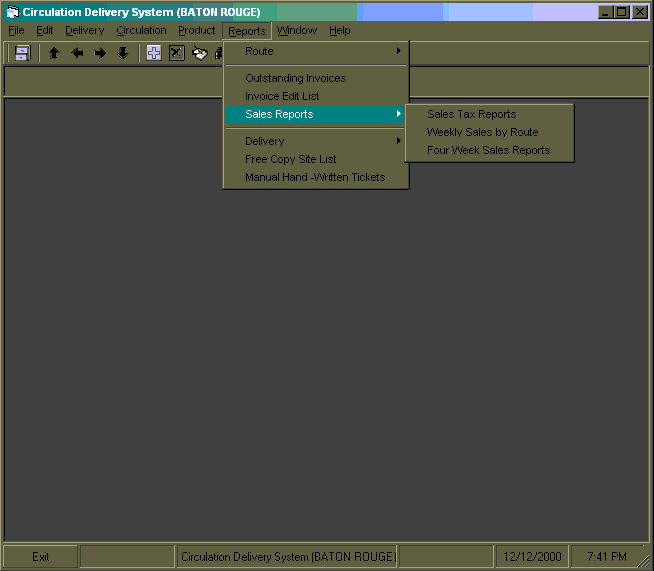Select Four Week Sales Reports
The image size is (654, 571).
click(490, 150)
